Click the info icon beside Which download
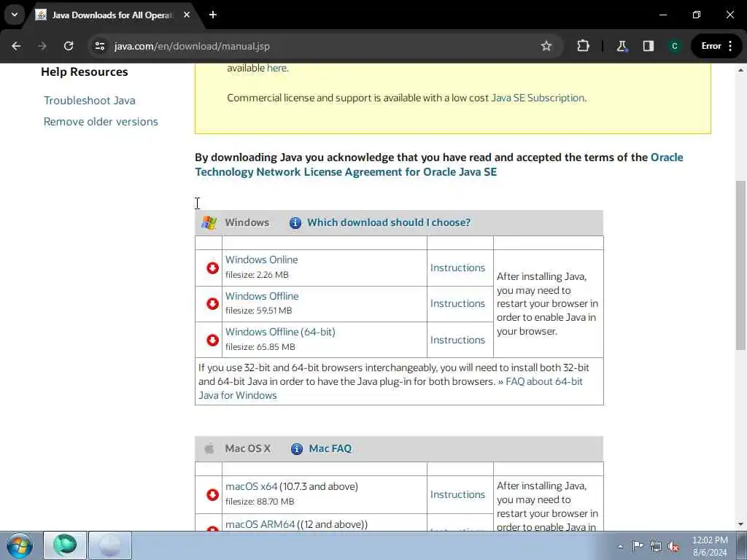 point(295,222)
